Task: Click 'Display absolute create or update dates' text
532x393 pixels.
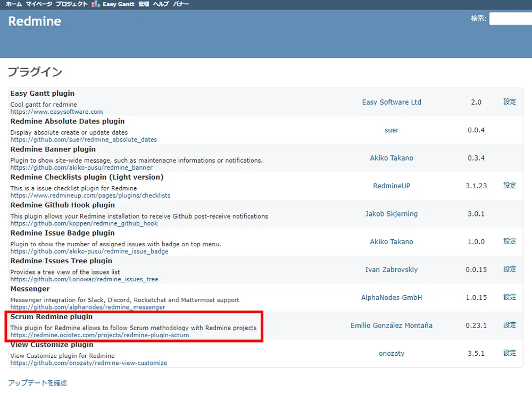Action: pos(69,132)
